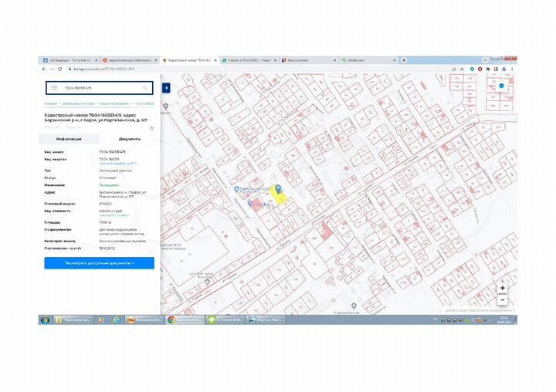Collapse the side panel with arrow button

(166, 88)
